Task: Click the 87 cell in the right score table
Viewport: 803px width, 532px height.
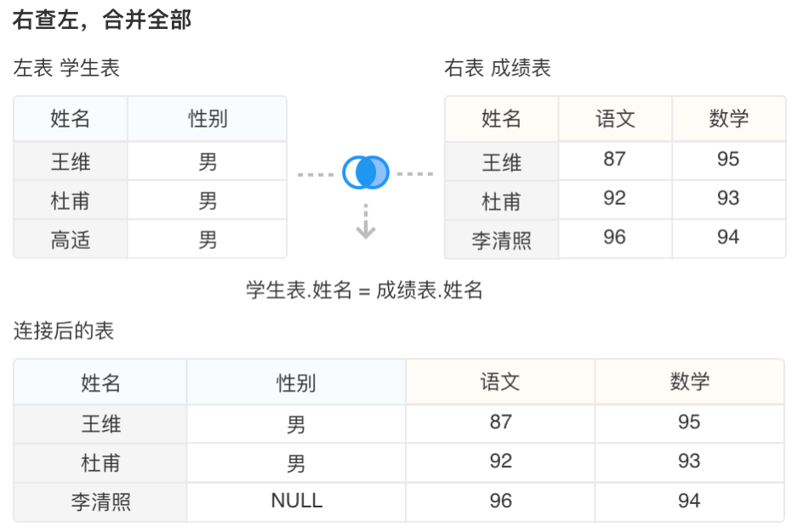Action: (x=615, y=159)
